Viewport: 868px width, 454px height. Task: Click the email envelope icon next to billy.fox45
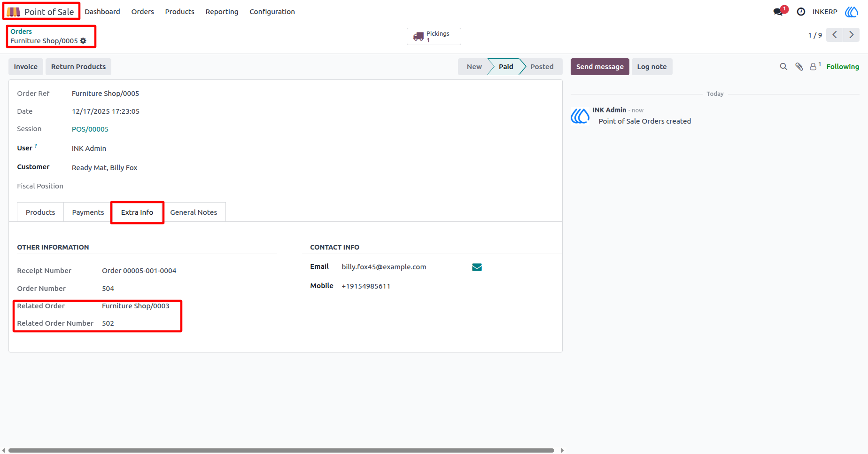tap(477, 267)
